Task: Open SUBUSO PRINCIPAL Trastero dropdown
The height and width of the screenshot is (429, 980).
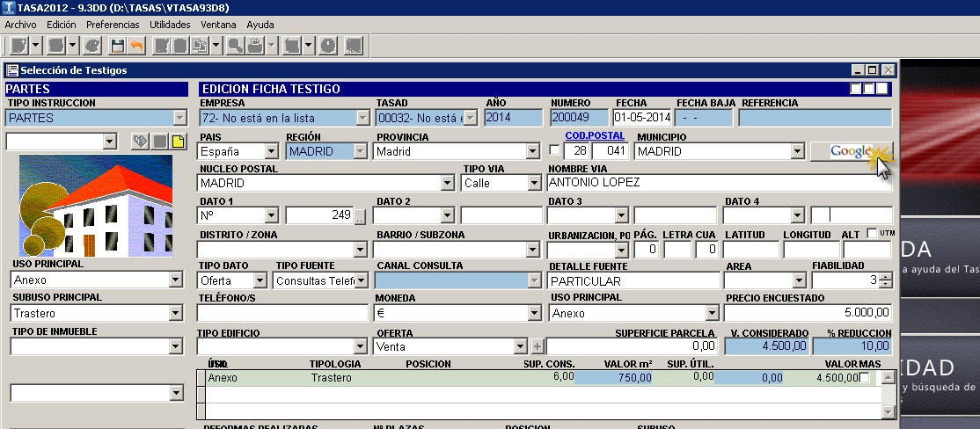Action: click(175, 314)
